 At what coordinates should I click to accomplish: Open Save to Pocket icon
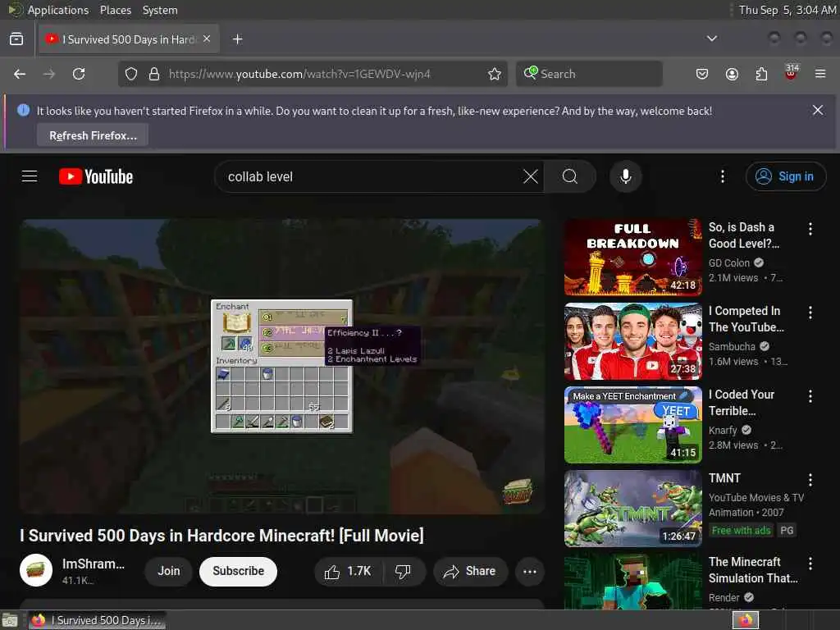point(702,74)
